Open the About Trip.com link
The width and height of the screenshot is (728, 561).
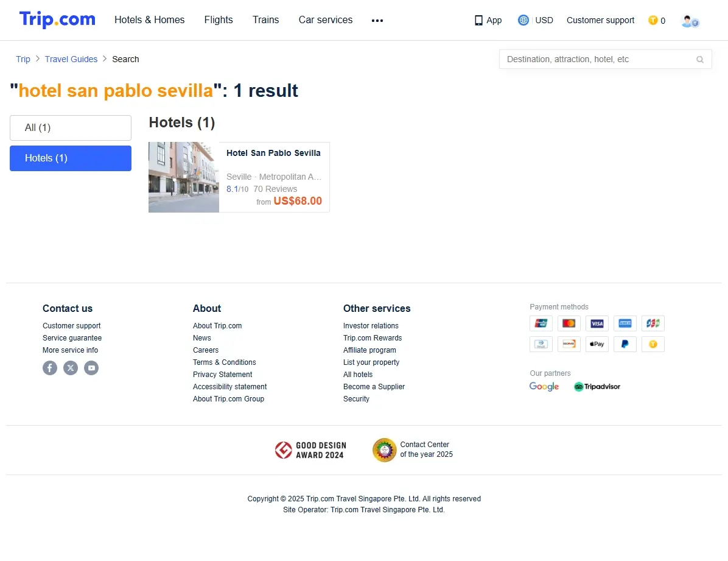217,326
